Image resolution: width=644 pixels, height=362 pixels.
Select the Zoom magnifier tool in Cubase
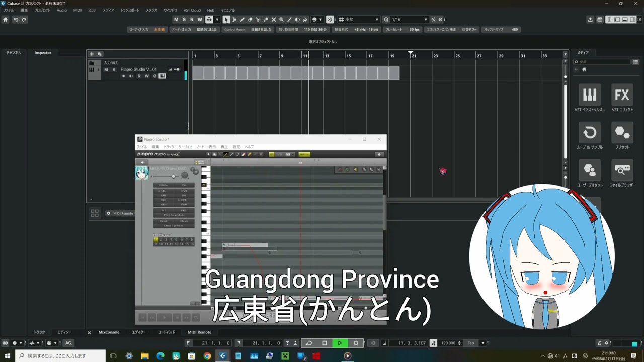(x=281, y=20)
